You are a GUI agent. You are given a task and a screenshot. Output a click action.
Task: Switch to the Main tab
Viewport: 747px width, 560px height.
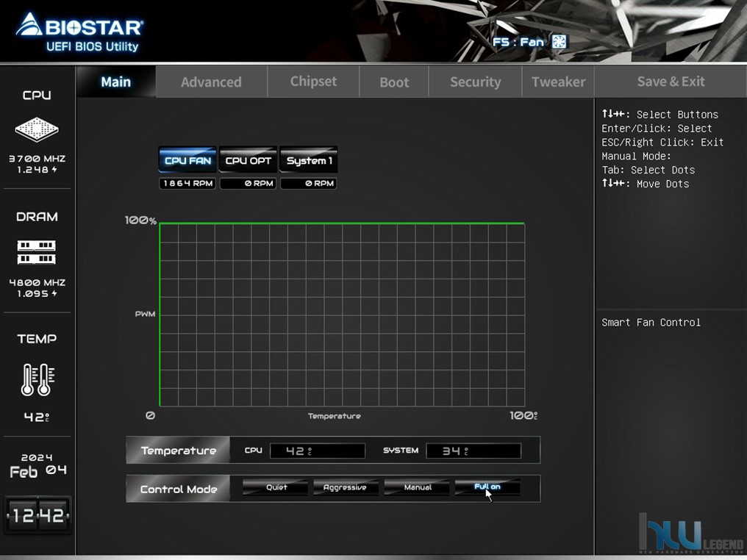point(115,82)
